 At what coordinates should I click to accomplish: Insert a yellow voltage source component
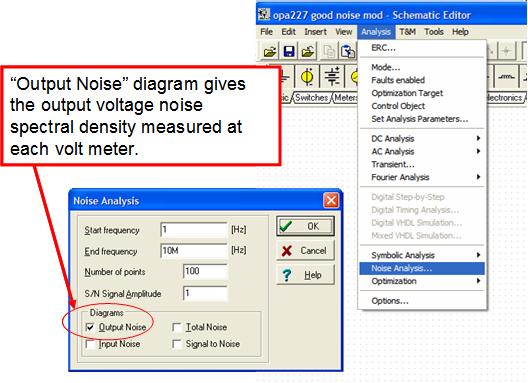307,77
